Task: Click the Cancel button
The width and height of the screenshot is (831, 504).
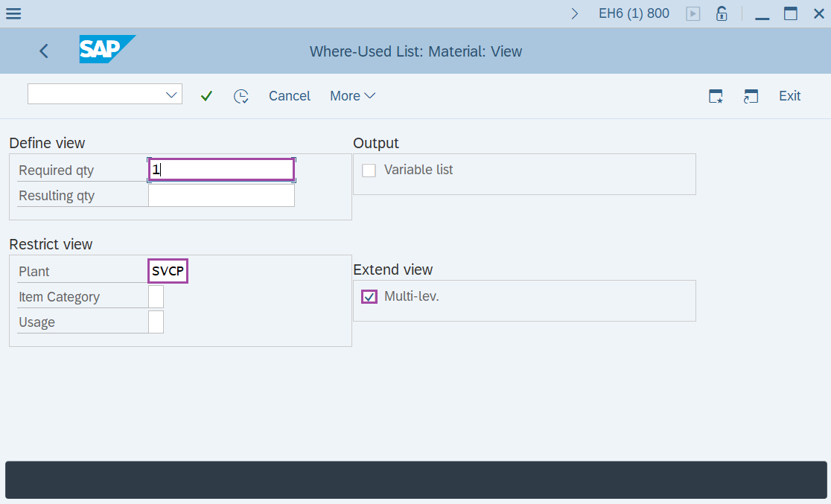Action: click(x=289, y=95)
